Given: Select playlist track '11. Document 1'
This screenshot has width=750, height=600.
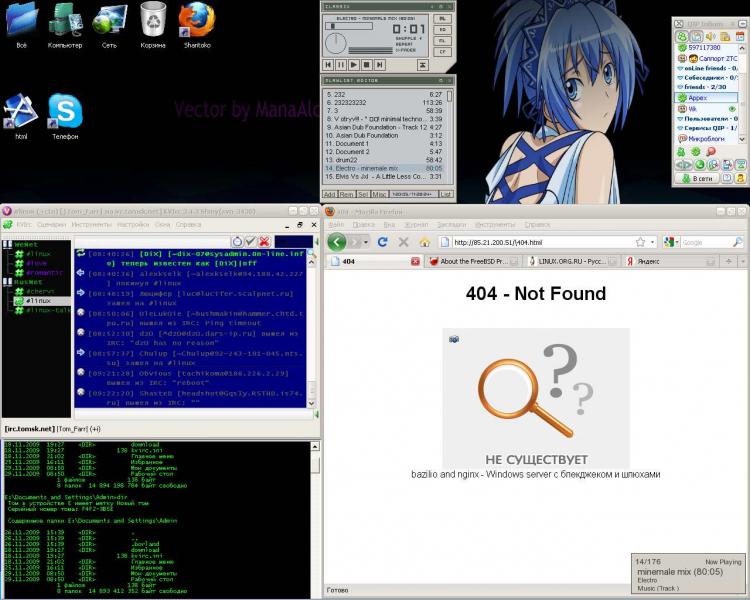Looking at the screenshot, I should (x=384, y=144).
